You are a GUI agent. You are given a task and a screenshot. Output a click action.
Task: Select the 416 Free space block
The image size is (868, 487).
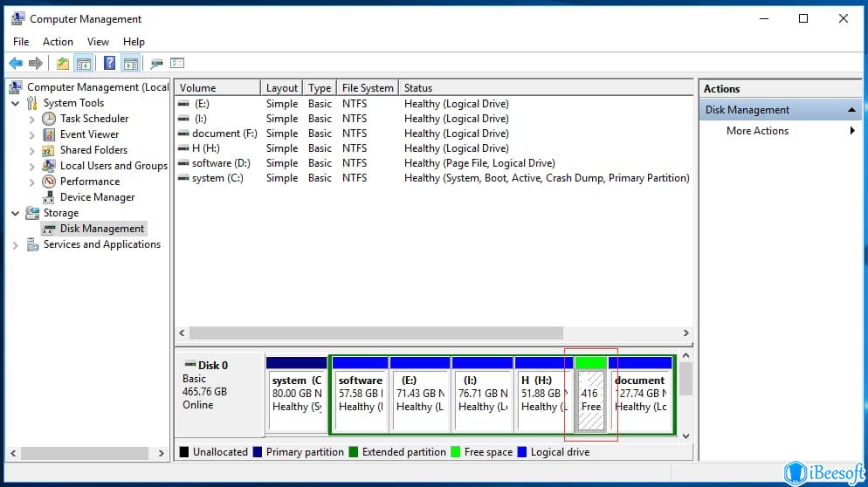pyautogui.click(x=590, y=394)
